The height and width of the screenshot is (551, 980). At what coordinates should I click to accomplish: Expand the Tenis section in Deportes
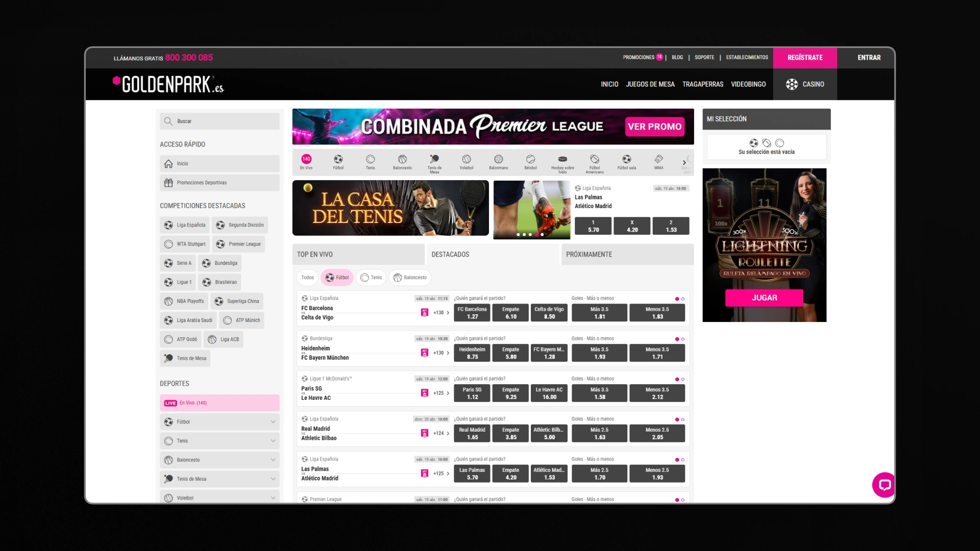[219, 441]
